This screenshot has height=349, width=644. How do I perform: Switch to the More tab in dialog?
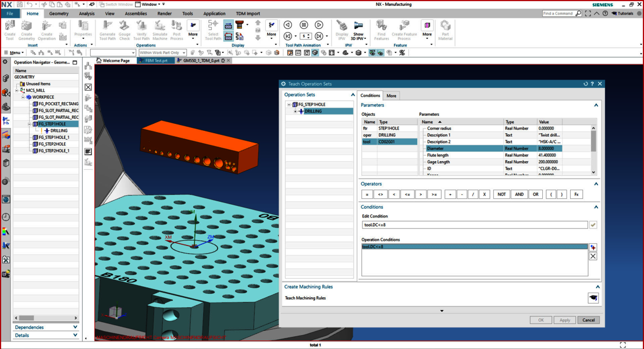[x=392, y=95]
